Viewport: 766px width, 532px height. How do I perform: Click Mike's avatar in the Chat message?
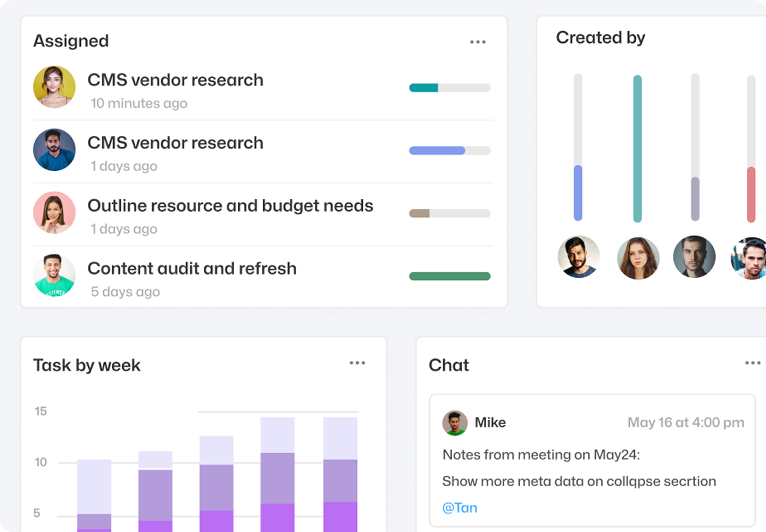455,423
